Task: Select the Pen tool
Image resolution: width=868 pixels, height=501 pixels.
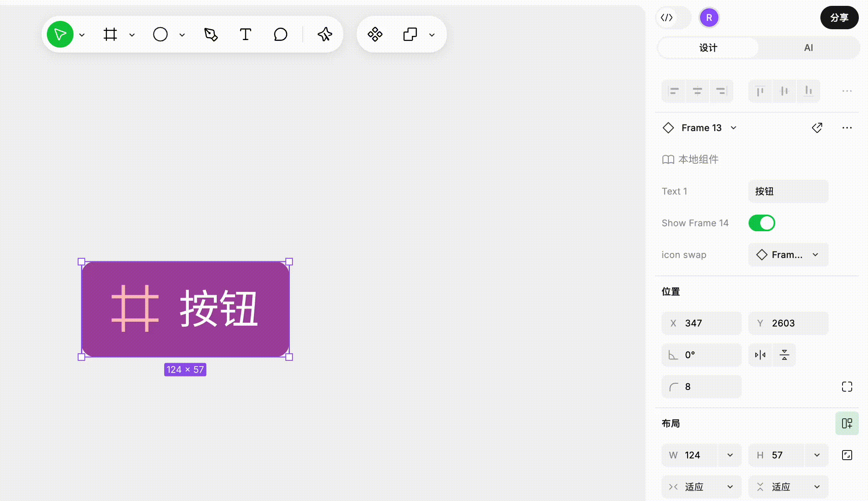Action: point(211,34)
